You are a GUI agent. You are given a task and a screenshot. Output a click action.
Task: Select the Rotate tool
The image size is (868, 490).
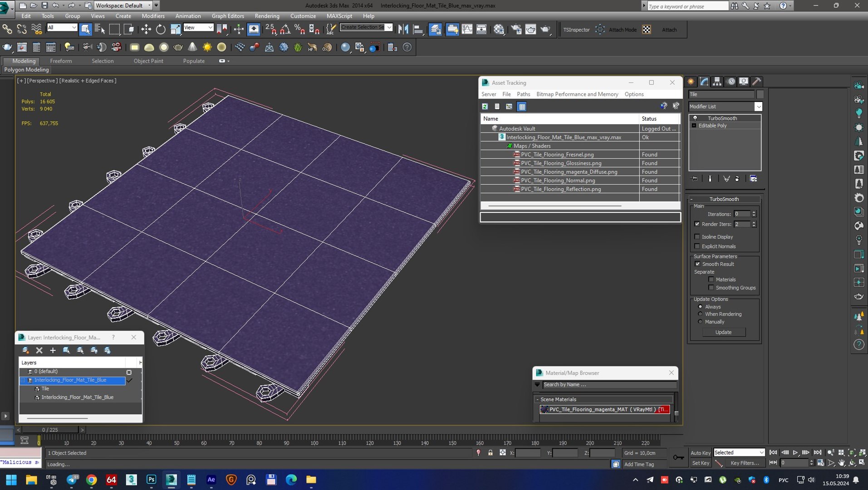coord(161,29)
